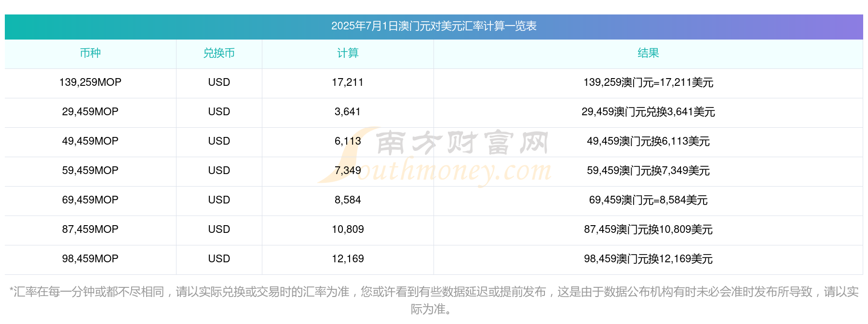Select the 139,259MOP cell

[90, 83]
